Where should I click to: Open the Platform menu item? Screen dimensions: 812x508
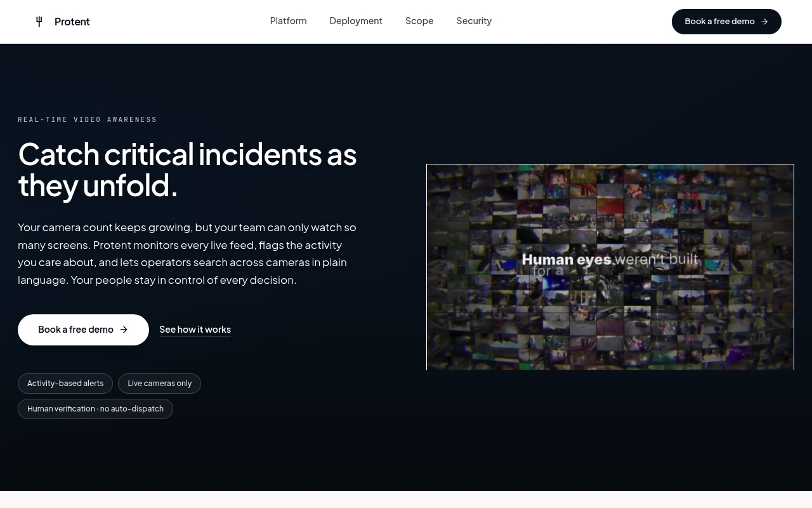pyautogui.click(x=288, y=21)
